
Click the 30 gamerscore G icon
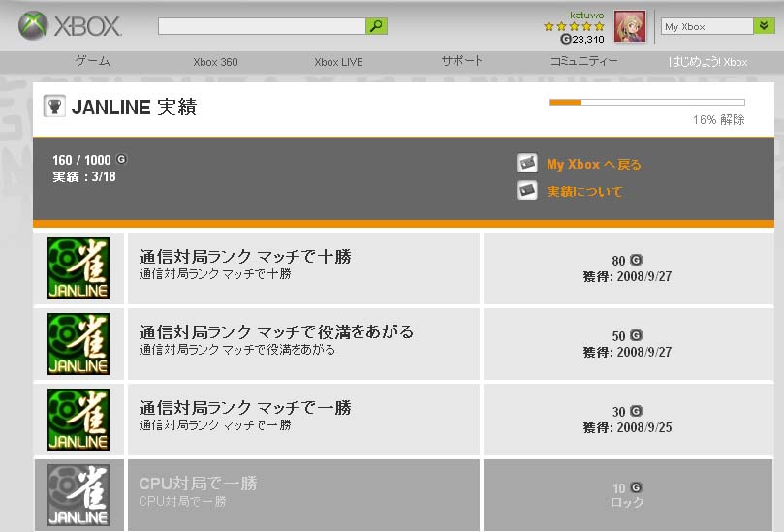click(636, 411)
